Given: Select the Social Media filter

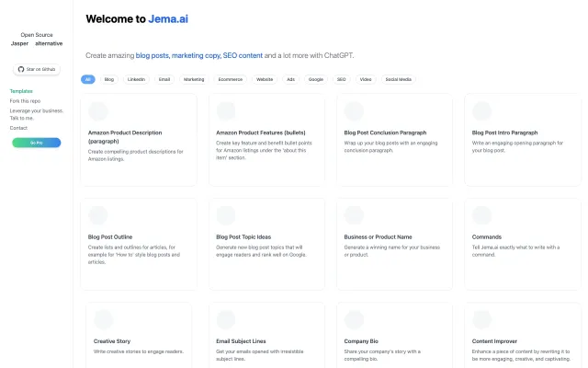Looking at the screenshot, I should click(x=399, y=80).
